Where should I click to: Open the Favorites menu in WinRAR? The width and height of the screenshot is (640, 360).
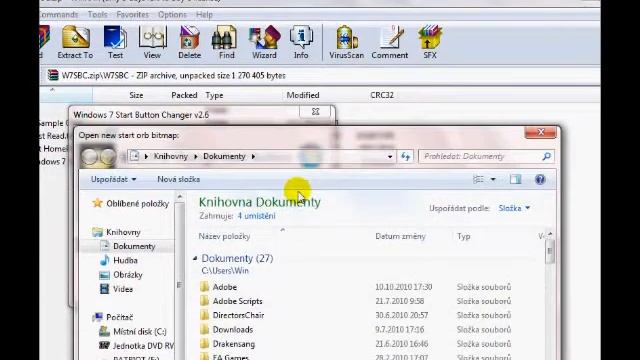(133, 15)
